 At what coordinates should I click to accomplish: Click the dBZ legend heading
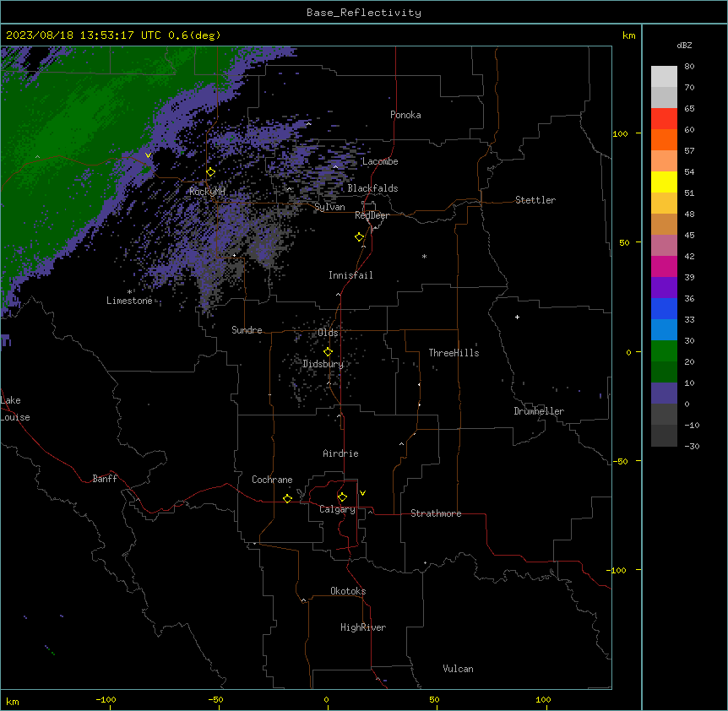click(x=684, y=46)
